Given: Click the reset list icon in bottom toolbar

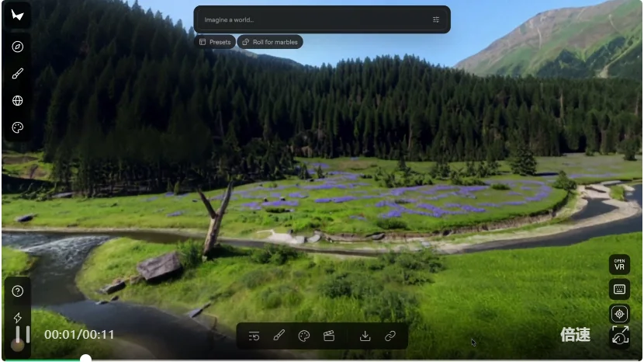Looking at the screenshot, I should [x=254, y=336].
